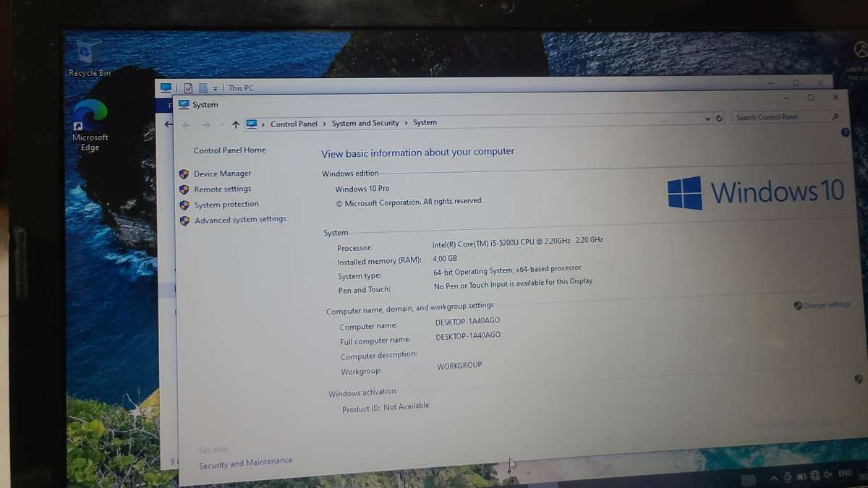Open the network icon in the system tray
Image resolution: width=868 pixels, height=488 pixels.
pos(814,477)
